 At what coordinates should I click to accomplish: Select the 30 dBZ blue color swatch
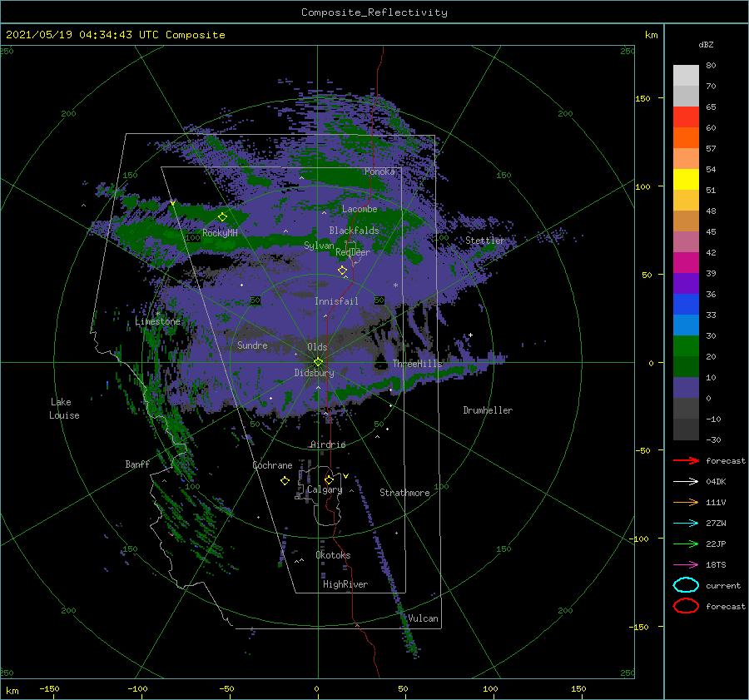pyautogui.click(x=686, y=325)
